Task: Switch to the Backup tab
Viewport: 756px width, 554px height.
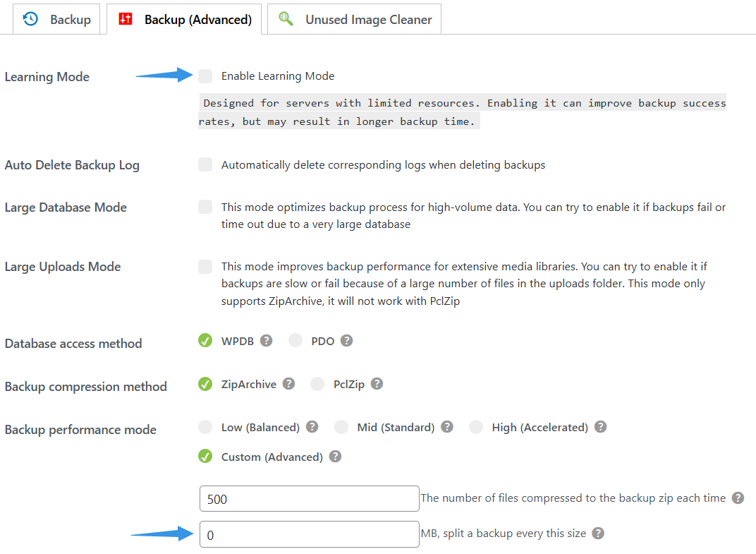Action: pyautogui.click(x=58, y=20)
